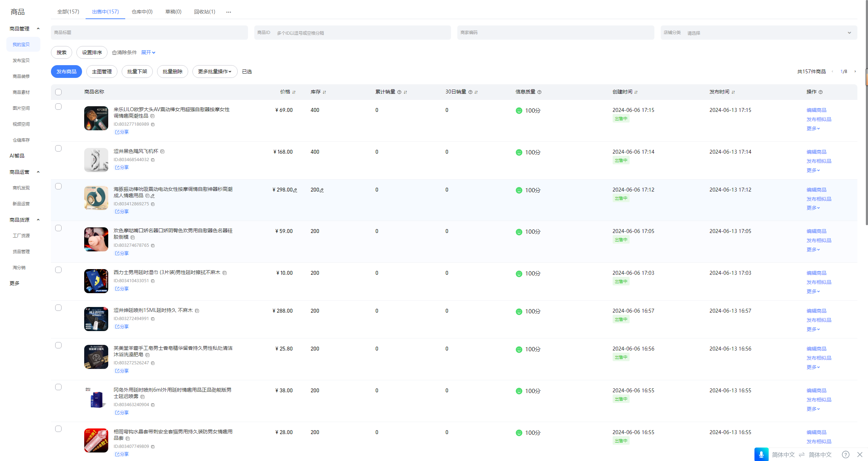Check the box for 来乐LILO欧罗大头AV震动棒 row
Screen dimensions: 868x461
point(58,107)
